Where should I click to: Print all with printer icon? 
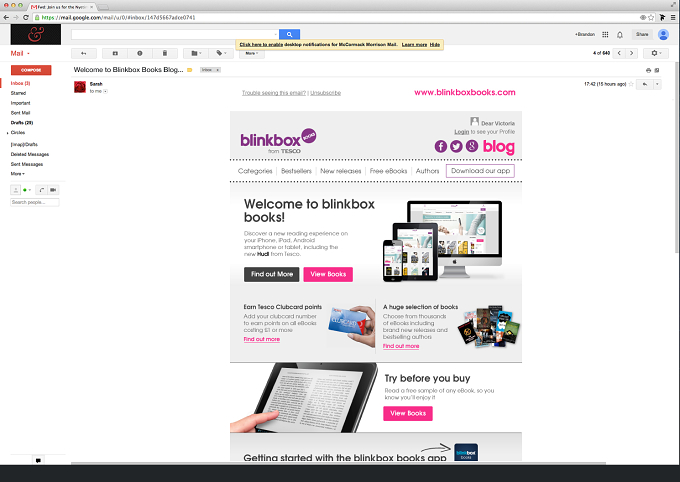(x=648, y=70)
